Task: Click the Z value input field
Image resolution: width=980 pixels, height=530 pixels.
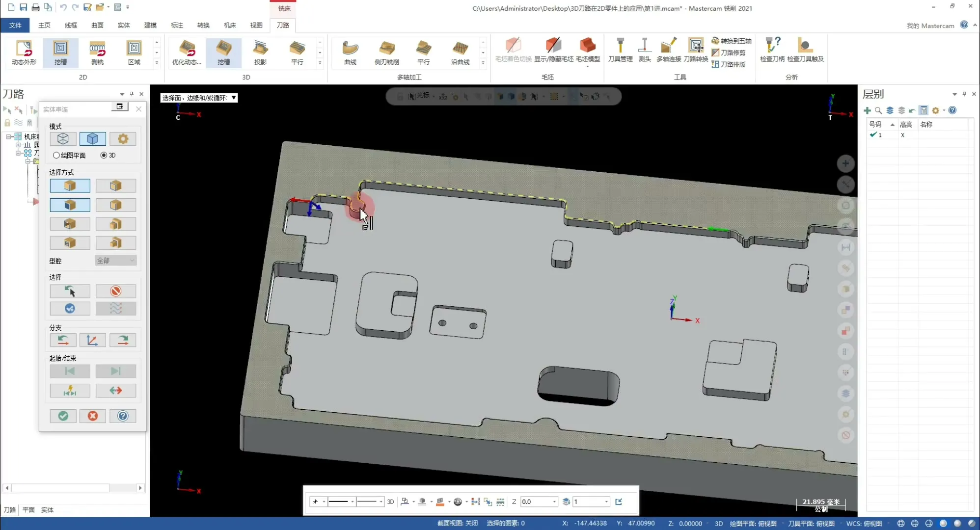Action: coord(535,502)
